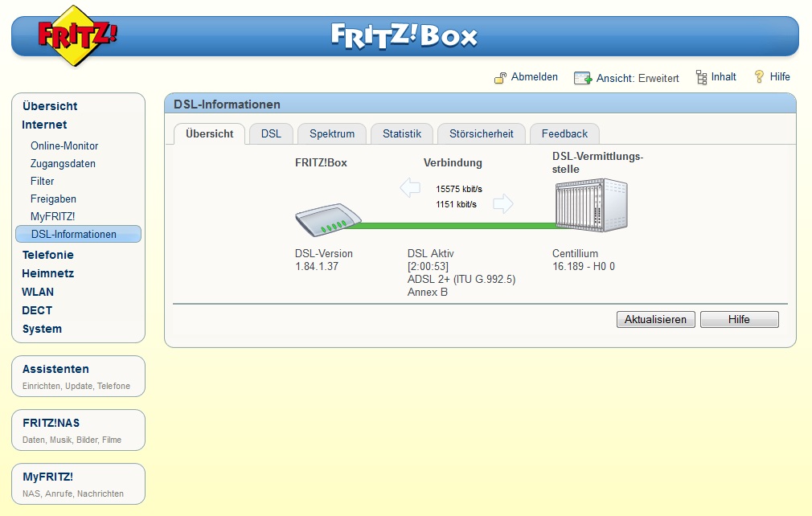Open top Hilfe link

[779, 76]
